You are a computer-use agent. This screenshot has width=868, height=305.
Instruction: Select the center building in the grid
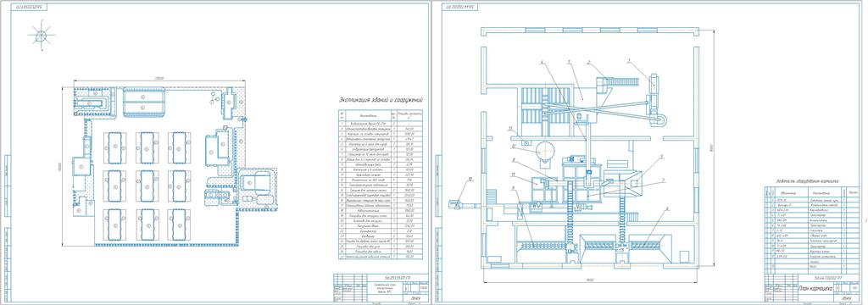(147, 186)
